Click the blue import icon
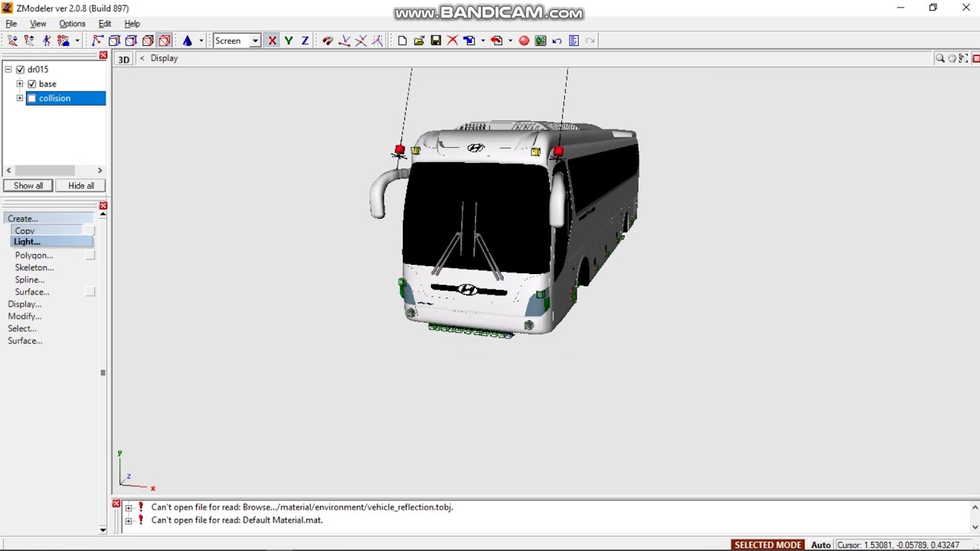Screen dimensions: 980x551 [469, 41]
